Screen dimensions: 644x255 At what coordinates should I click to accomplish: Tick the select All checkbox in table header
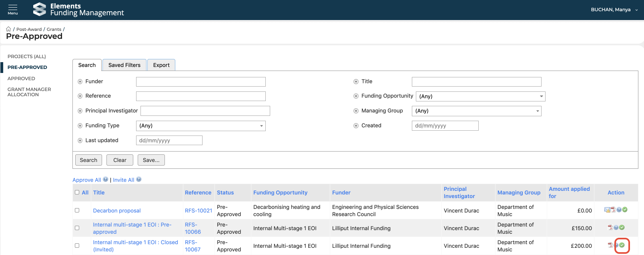77,192
